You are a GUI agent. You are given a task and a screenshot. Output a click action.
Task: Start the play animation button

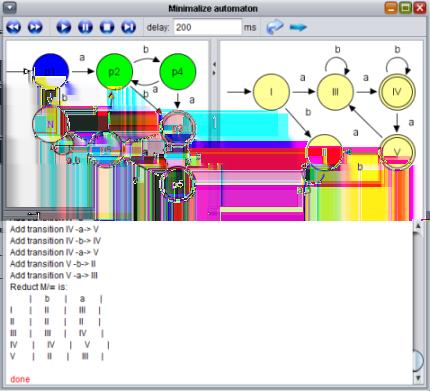pos(64,27)
